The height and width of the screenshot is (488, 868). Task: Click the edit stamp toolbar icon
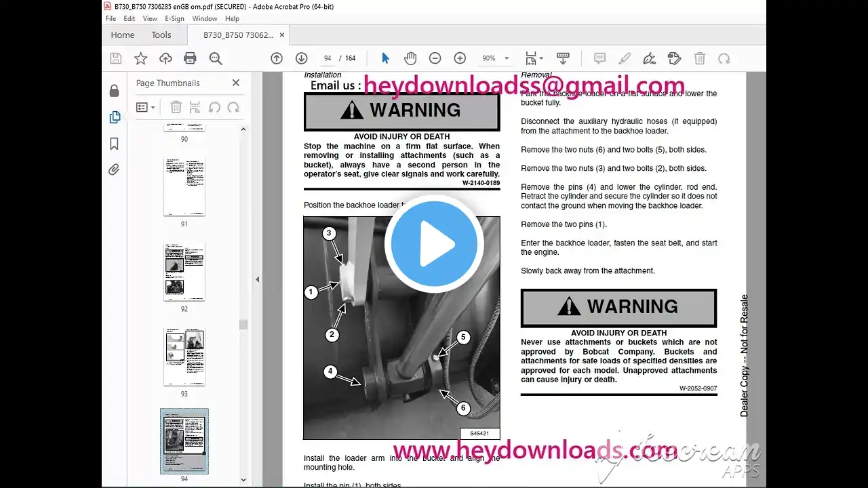pos(674,58)
